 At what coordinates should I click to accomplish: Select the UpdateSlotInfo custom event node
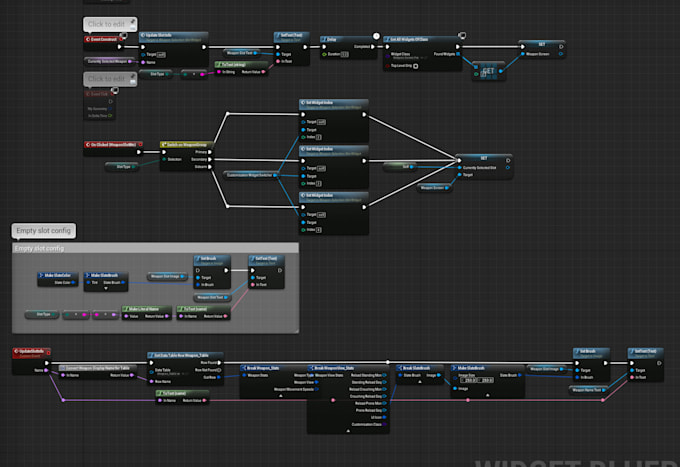pos(32,361)
